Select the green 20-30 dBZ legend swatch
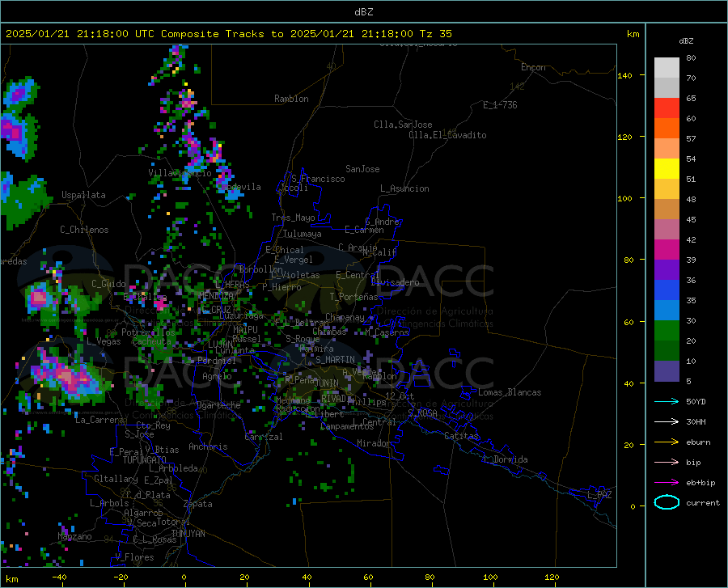The width and height of the screenshot is (728, 588). pyautogui.click(x=667, y=331)
